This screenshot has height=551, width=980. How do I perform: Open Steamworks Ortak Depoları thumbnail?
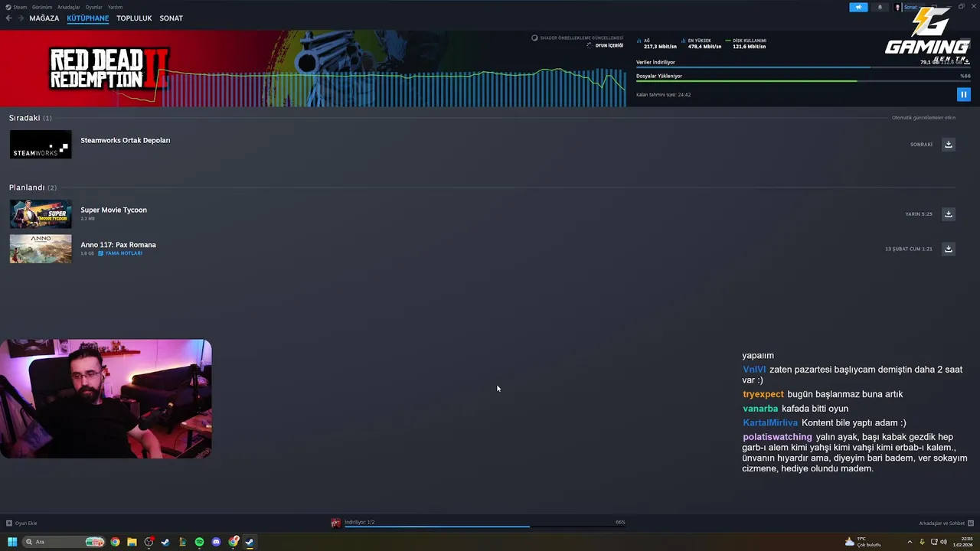(41, 145)
